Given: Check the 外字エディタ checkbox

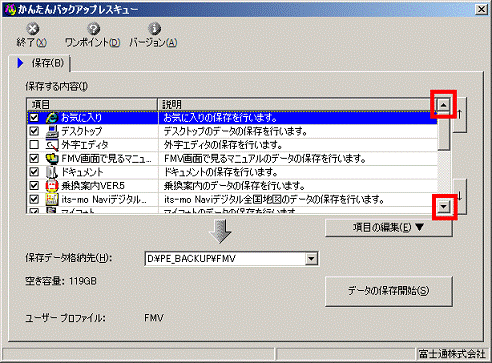Looking at the screenshot, I should [x=34, y=145].
